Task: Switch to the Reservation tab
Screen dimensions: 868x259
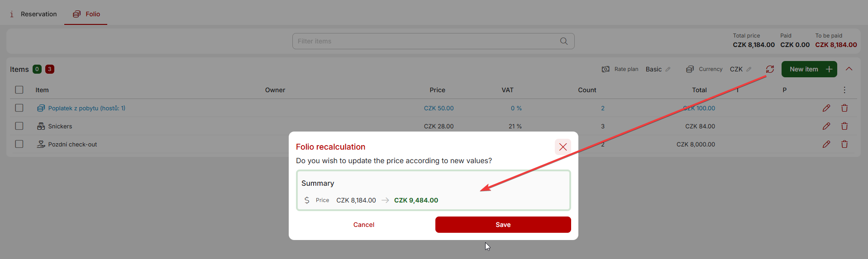Action: (x=33, y=14)
